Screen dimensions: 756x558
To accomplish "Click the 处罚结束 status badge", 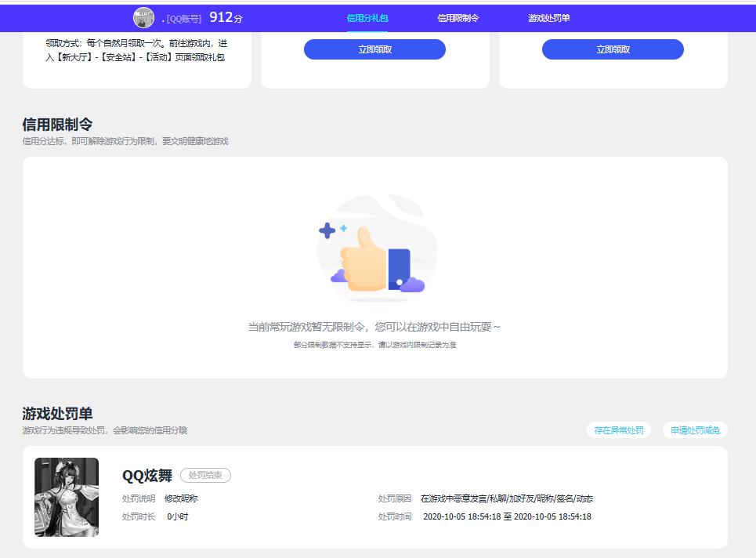I will pos(205,475).
